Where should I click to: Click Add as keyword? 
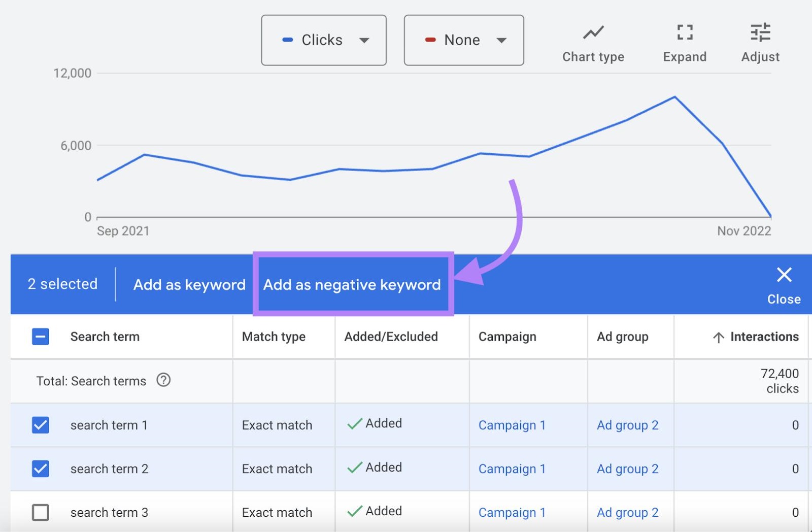click(189, 285)
